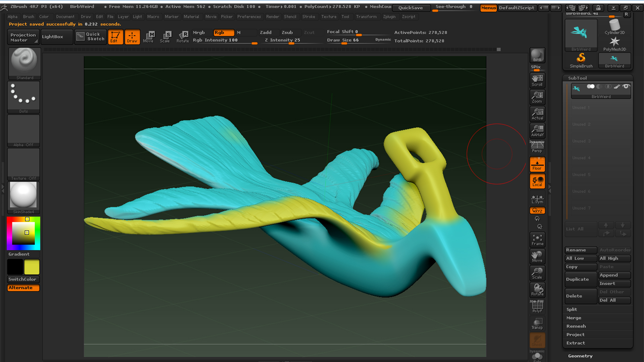Image resolution: width=644 pixels, height=362 pixels.
Task: Toggle BirbWeird subtool eye visibility
Action: point(626,86)
